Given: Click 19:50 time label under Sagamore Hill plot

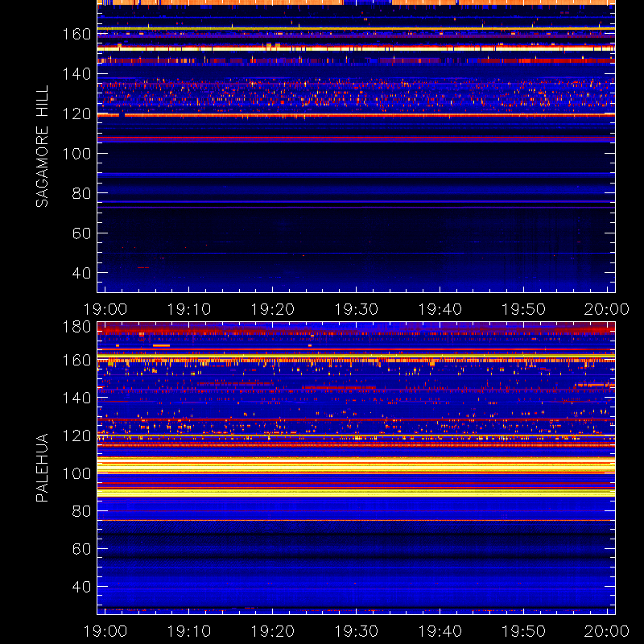Looking at the screenshot, I should coord(524,309).
